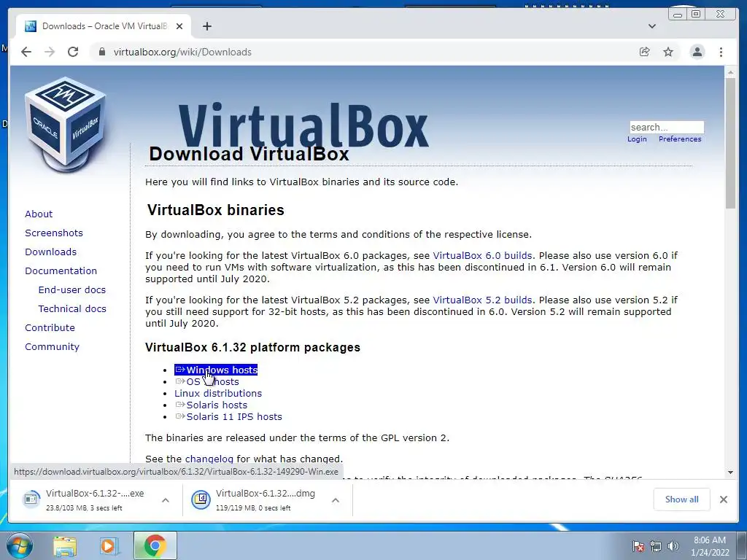
Task: Click the .exe download file icon
Action: click(x=31, y=499)
